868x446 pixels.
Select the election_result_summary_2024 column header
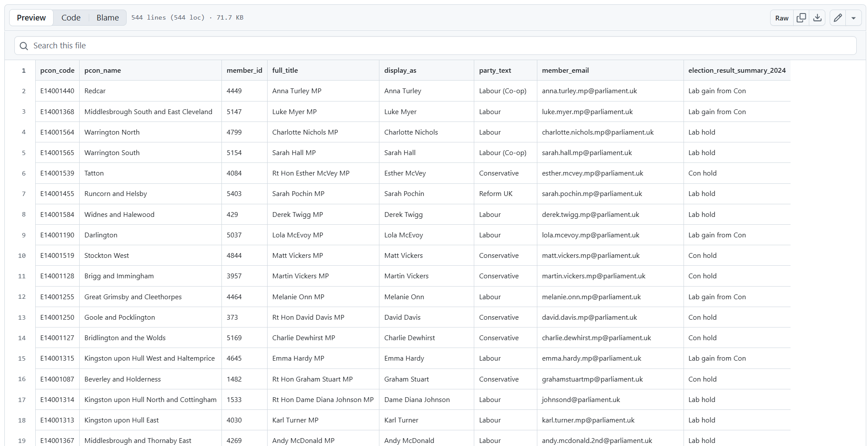[x=737, y=70]
